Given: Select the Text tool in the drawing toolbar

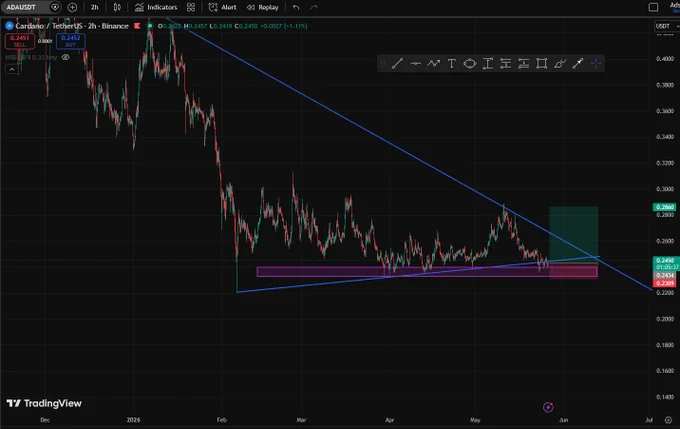Looking at the screenshot, I should point(451,64).
